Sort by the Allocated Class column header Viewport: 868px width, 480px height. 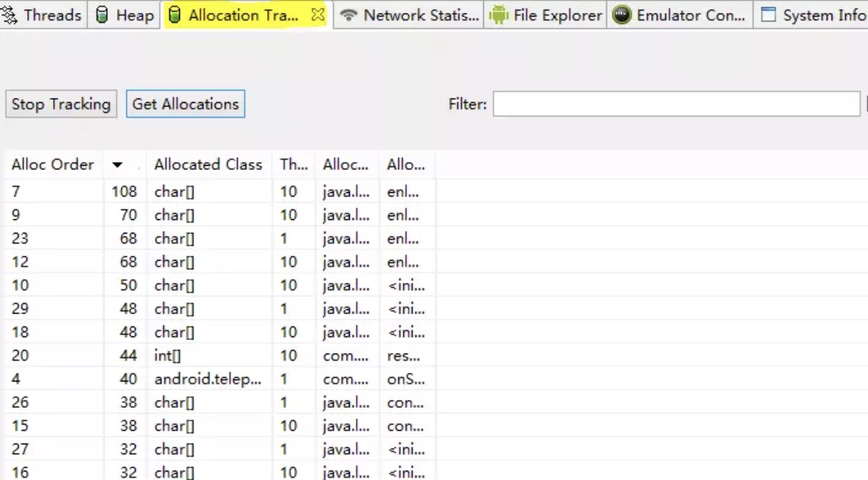(208, 165)
